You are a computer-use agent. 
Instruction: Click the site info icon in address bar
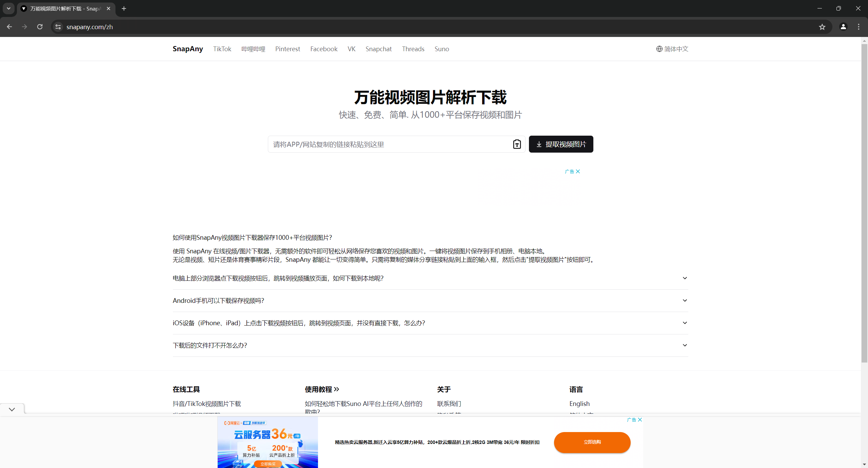tap(58, 27)
